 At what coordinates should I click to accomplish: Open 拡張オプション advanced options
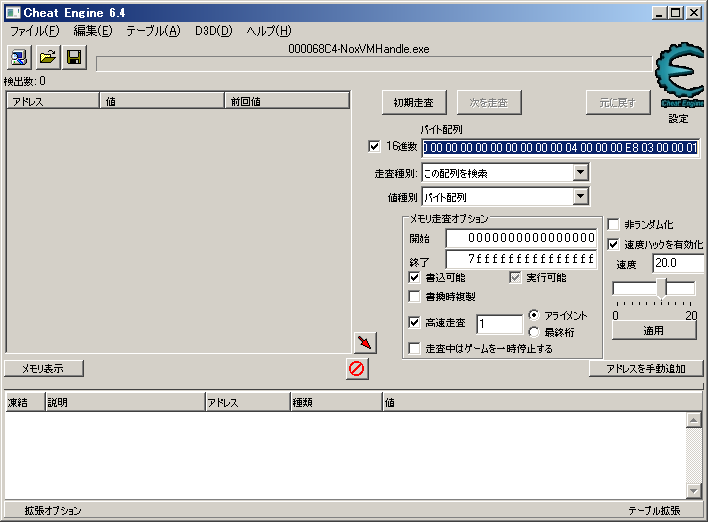click(x=53, y=511)
